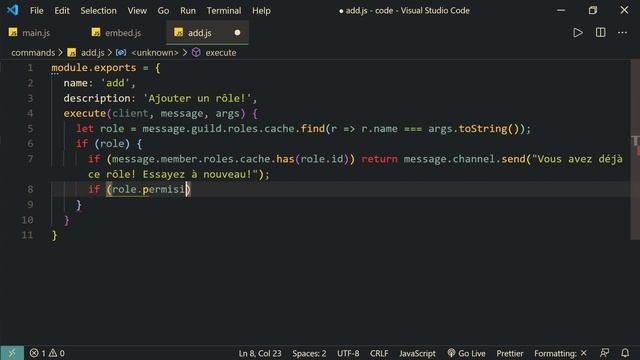This screenshot has width=640, height=360.
Task: Close add.js via unsaved dot indicator
Action: (237, 33)
